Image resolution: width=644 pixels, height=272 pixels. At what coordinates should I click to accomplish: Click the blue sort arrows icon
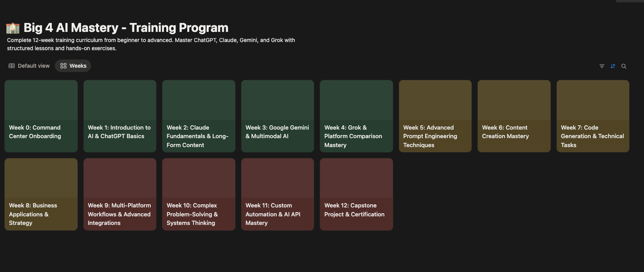tap(613, 66)
